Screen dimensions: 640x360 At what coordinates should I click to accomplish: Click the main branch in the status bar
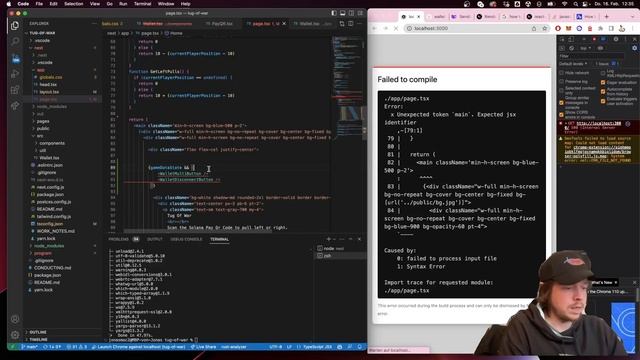[30, 347]
